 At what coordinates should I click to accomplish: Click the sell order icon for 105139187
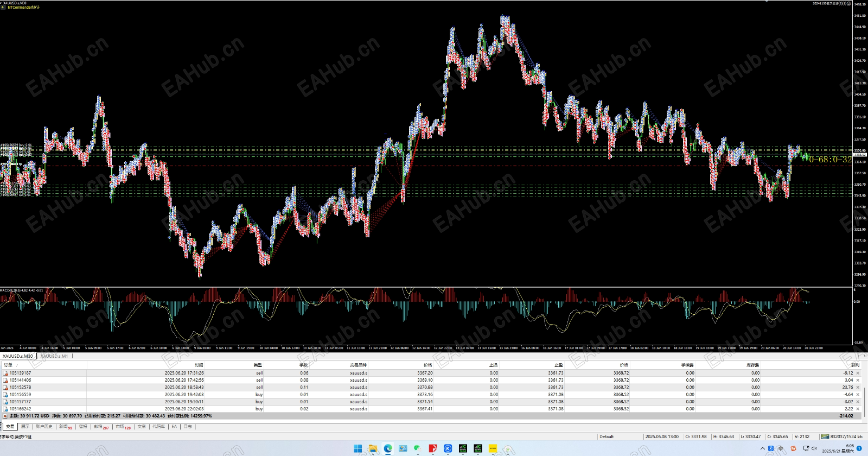point(5,373)
